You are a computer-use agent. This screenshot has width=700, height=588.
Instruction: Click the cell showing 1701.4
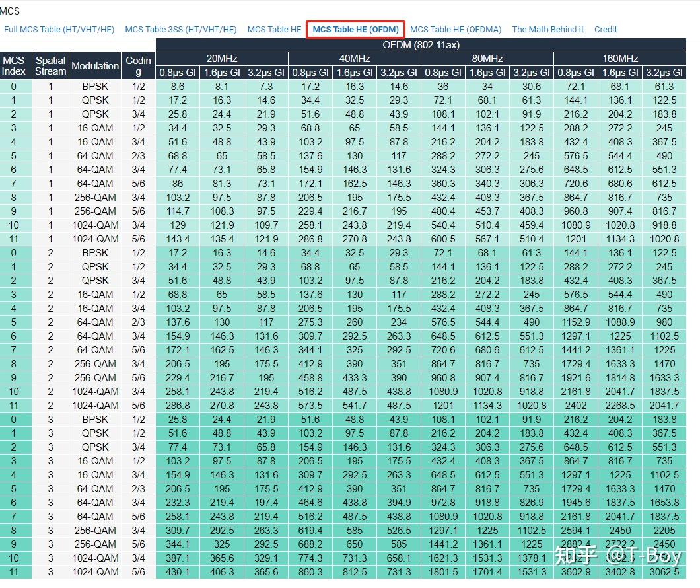(x=487, y=572)
